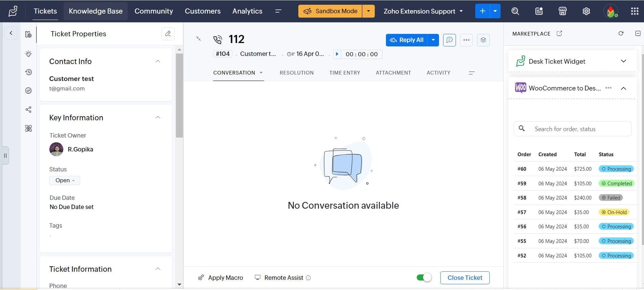Click the edit pencil in Ticket Properties
The image size is (644, 290).
pyautogui.click(x=168, y=34)
